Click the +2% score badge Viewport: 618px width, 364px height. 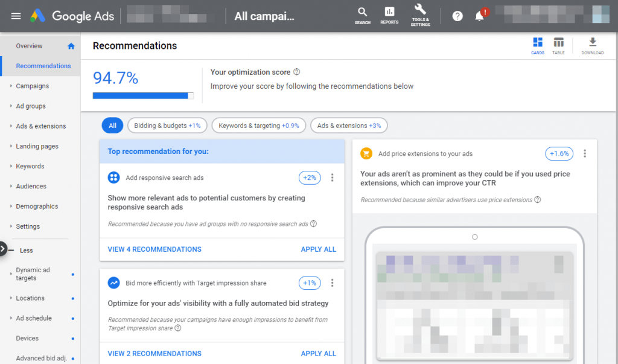[310, 178]
